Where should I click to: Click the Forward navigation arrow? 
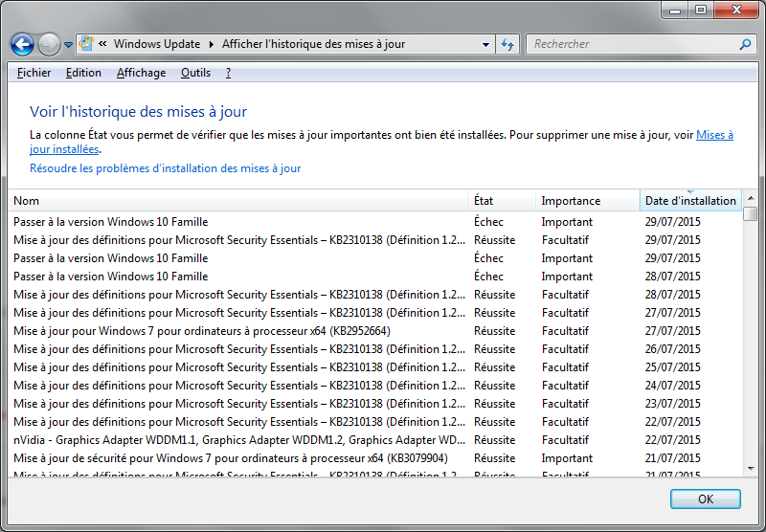[x=49, y=44]
